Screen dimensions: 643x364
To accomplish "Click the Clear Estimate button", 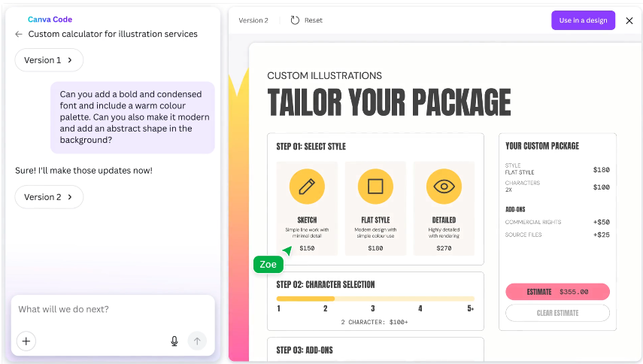I will (557, 313).
